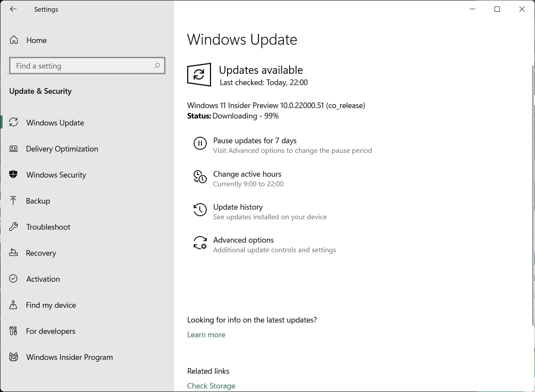
Task: Click the Find my device person icon
Action: 13,305
